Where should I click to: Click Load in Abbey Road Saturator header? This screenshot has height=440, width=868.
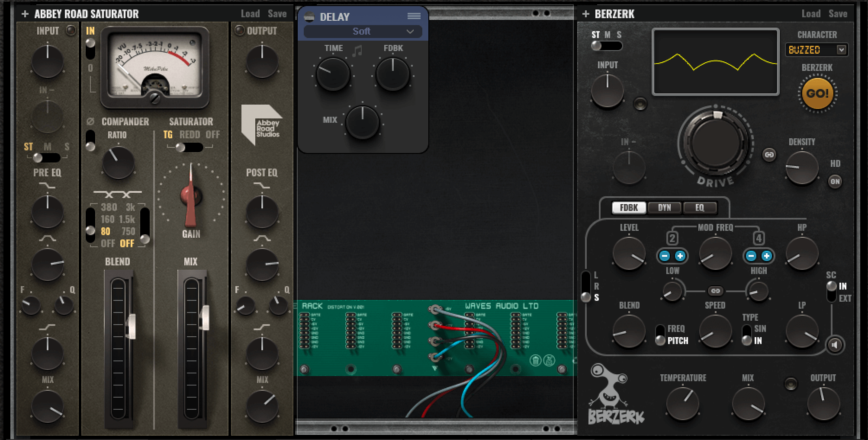pos(251,14)
